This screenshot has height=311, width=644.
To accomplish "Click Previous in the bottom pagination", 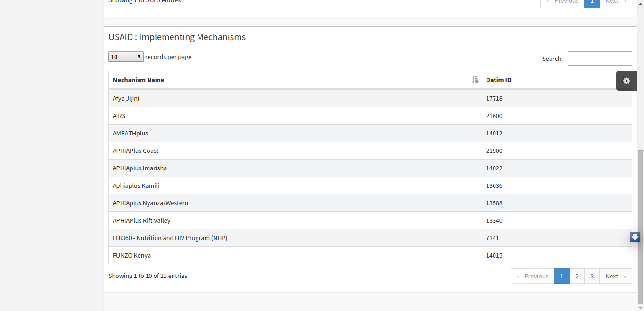I will (x=532, y=276).
